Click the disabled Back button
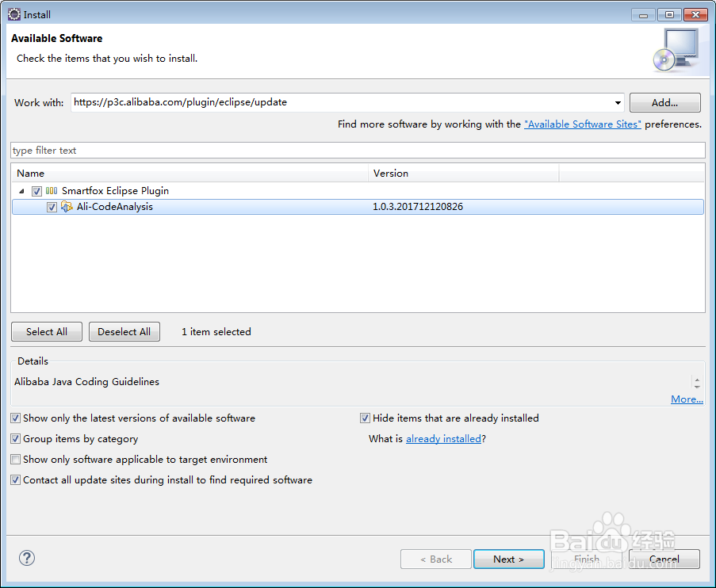This screenshot has height=588, width=716. click(435, 559)
